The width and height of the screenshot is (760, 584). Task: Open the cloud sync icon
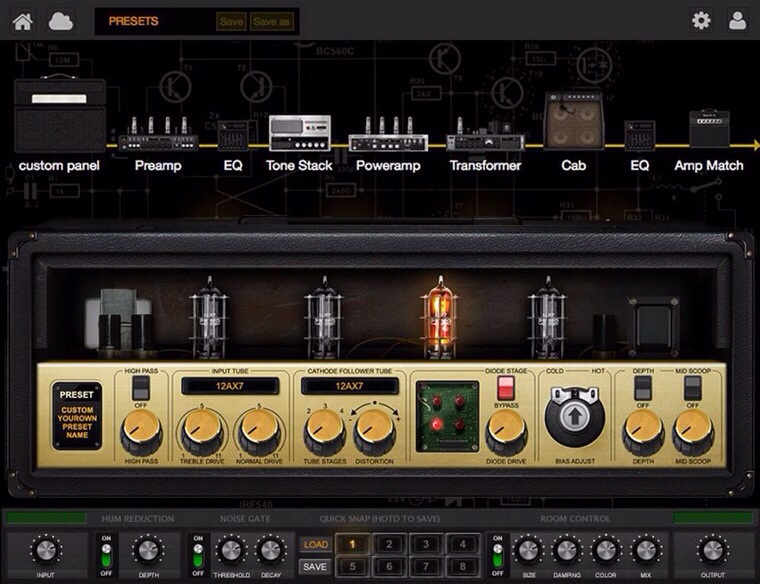pyautogui.click(x=61, y=21)
